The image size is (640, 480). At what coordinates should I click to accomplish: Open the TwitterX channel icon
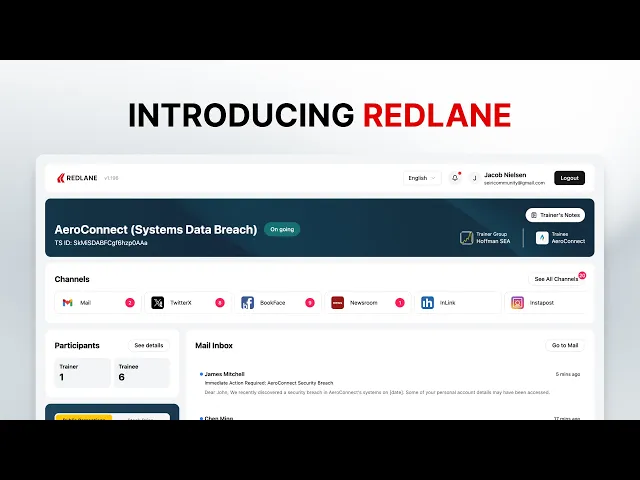coord(158,303)
